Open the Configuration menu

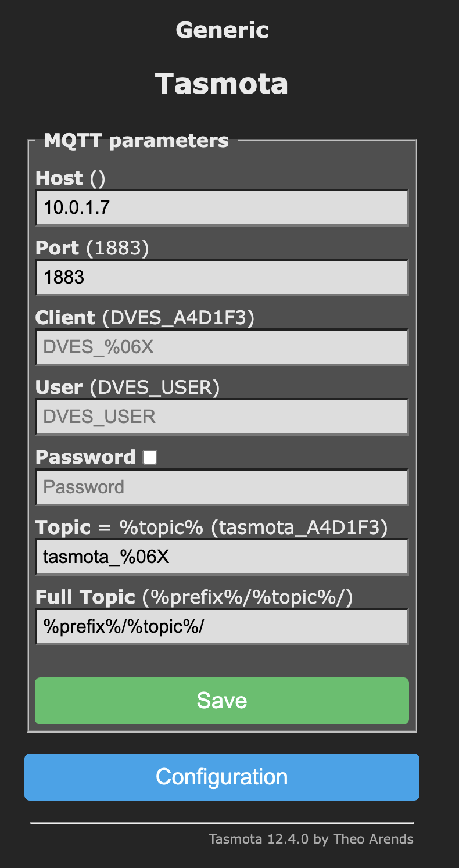(221, 777)
